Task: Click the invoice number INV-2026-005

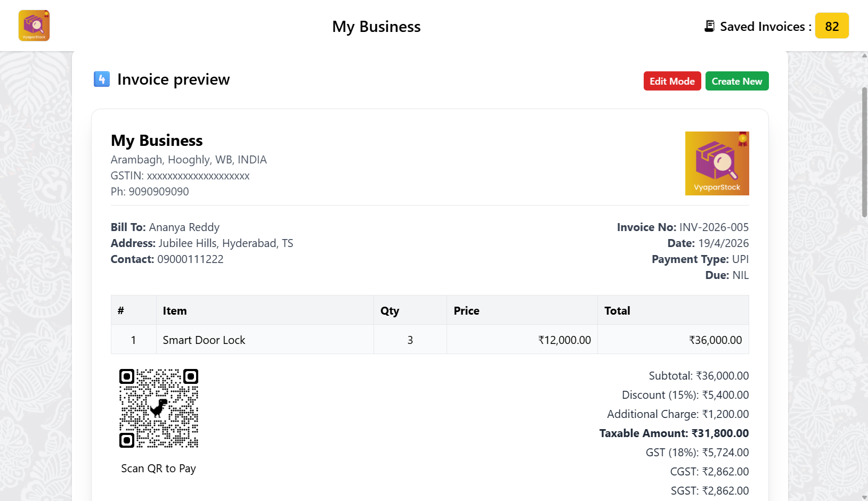Action: (x=714, y=227)
